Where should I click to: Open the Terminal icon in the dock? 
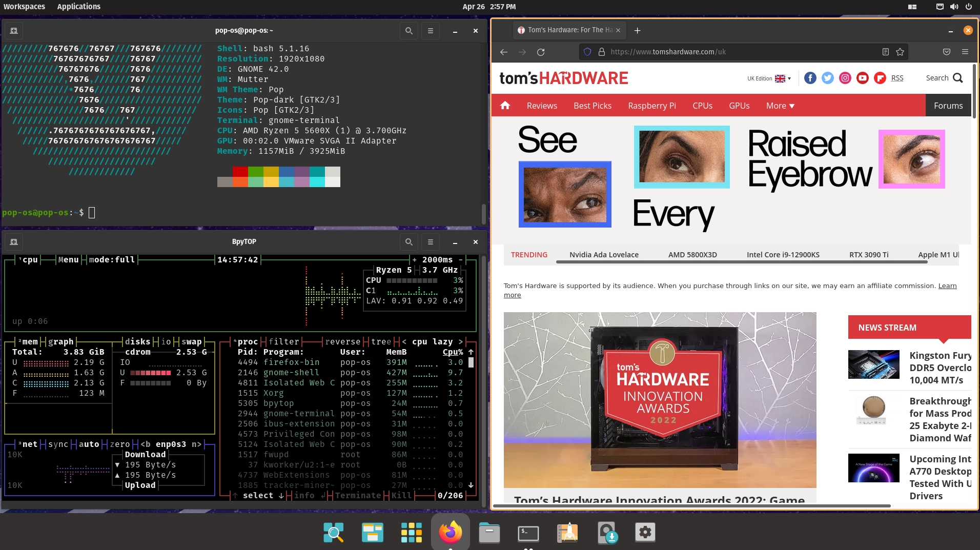pyautogui.click(x=528, y=533)
